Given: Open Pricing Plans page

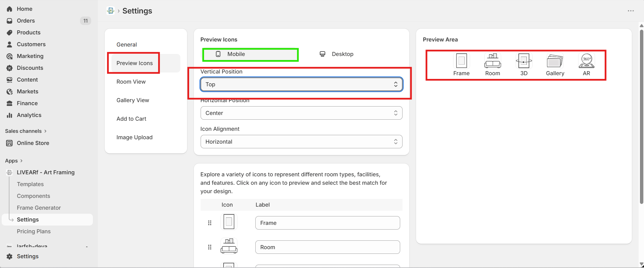Looking at the screenshot, I should pyautogui.click(x=34, y=231).
